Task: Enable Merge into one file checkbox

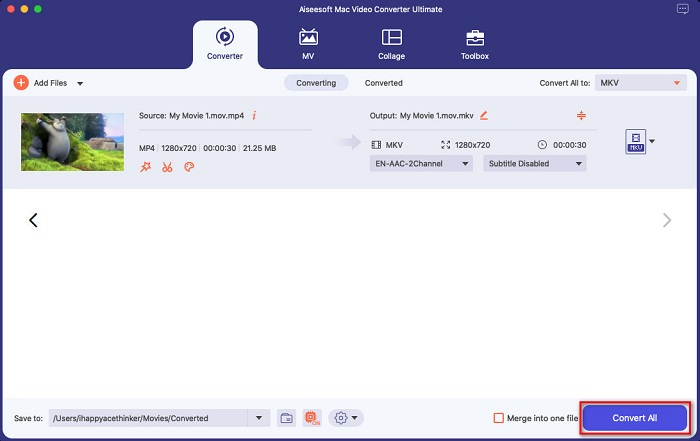Action: click(x=499, y=418)
